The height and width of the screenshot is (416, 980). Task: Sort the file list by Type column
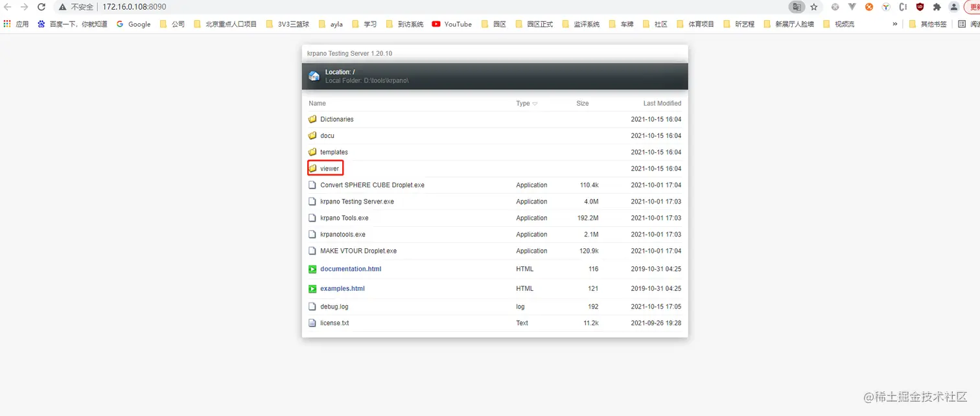click(526, 103)
